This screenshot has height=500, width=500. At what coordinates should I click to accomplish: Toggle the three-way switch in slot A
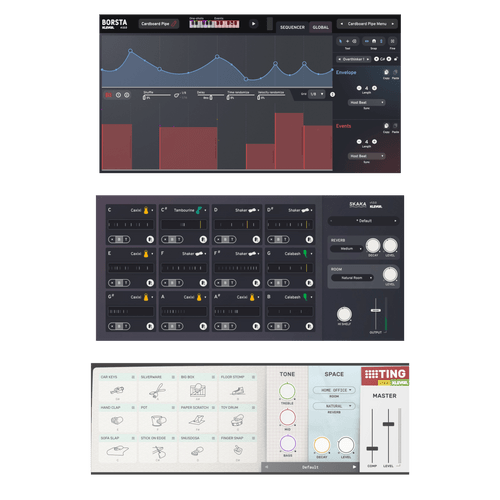[x=172, y=326]
